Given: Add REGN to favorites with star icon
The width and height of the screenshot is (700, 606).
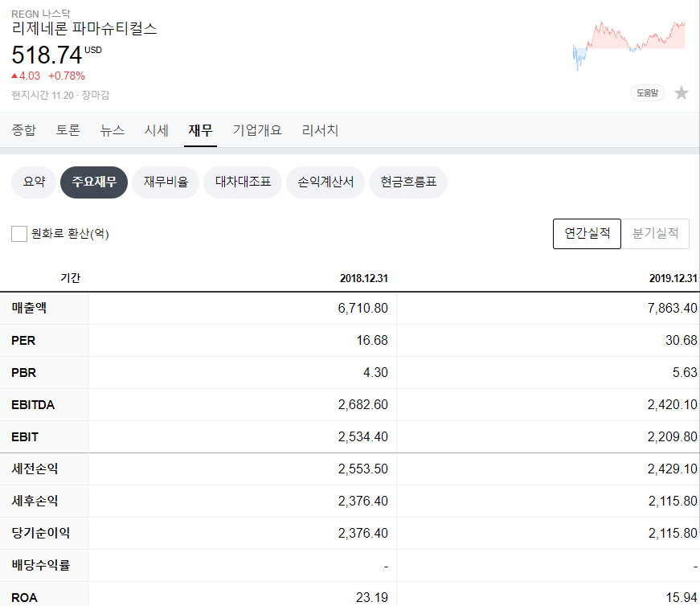Looking at the screenshot, I should pyautogui.click(x=682, y=93).
